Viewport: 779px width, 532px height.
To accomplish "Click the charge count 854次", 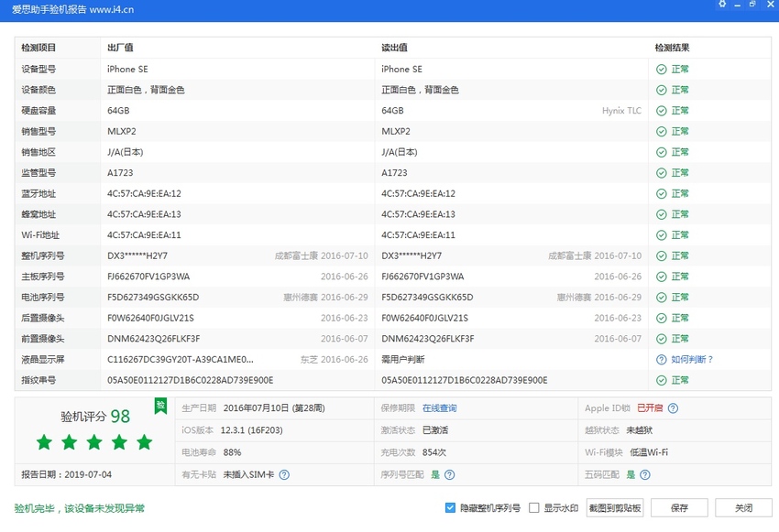I will 434,452.
